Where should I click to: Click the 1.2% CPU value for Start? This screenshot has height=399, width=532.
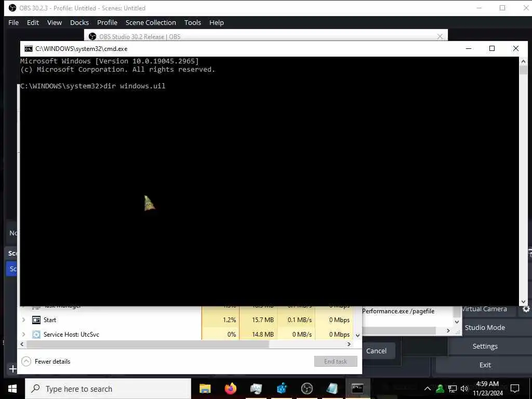[x=229, y=320]
